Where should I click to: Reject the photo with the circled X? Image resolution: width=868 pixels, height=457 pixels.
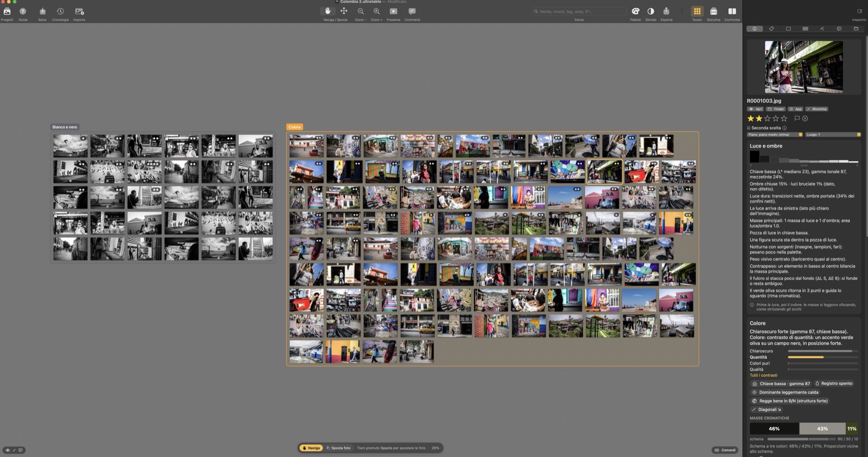tap(805, 119)
